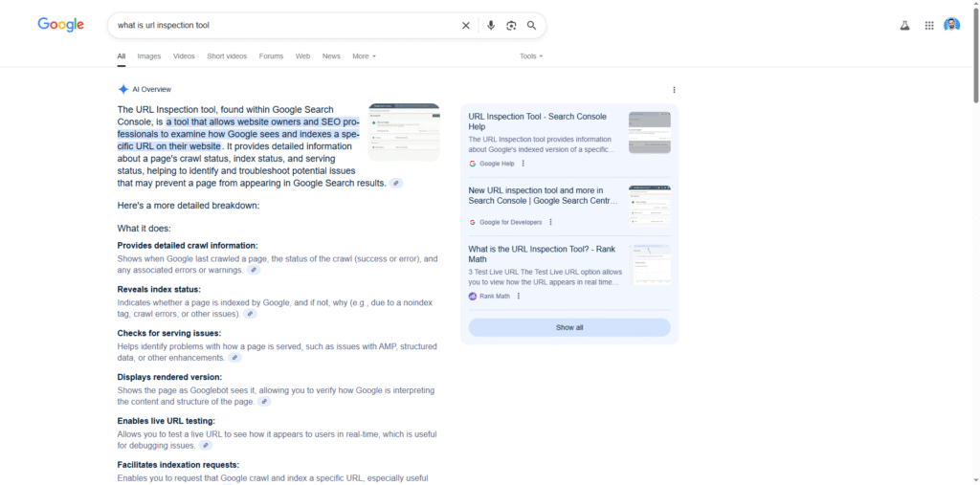Click the Google Help favicon
The height and width of the screenshot is (485, 980).
pos(473,164)
